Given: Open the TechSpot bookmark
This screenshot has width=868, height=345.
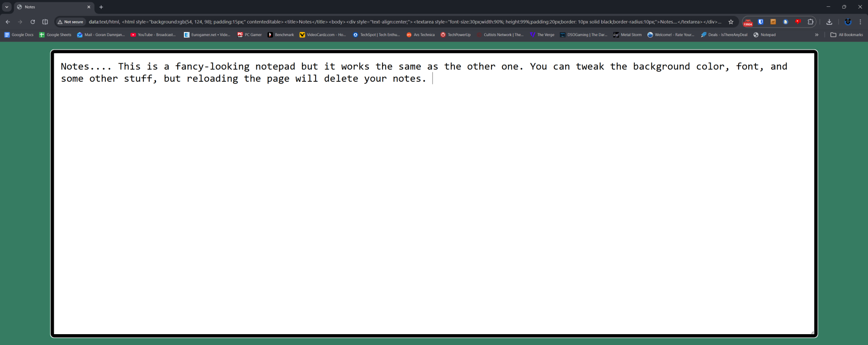Looking at the screenshot, I should tap(377, 35).
